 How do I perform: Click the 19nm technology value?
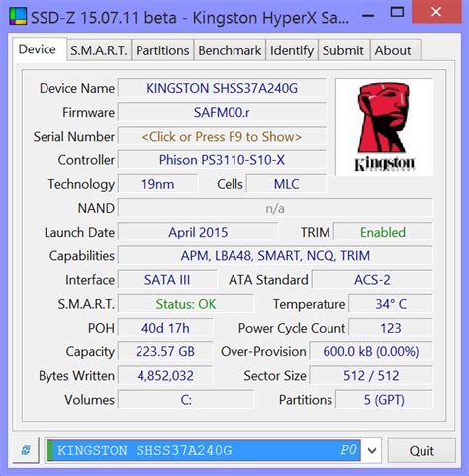pos(158,184)
